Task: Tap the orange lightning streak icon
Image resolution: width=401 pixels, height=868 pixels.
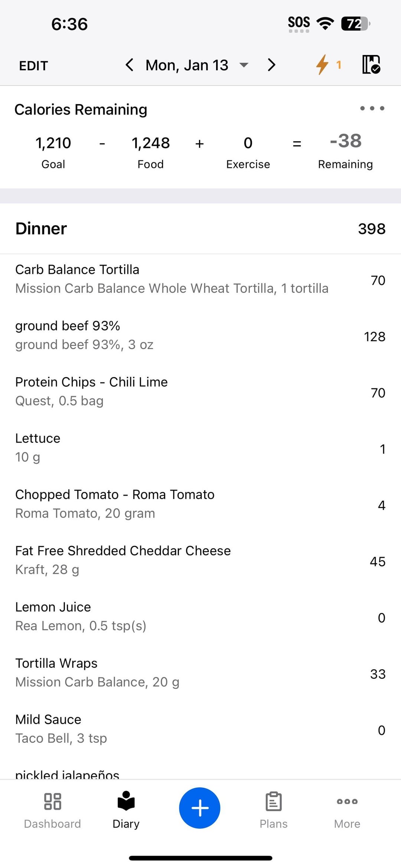Action: tap(322, 65)
